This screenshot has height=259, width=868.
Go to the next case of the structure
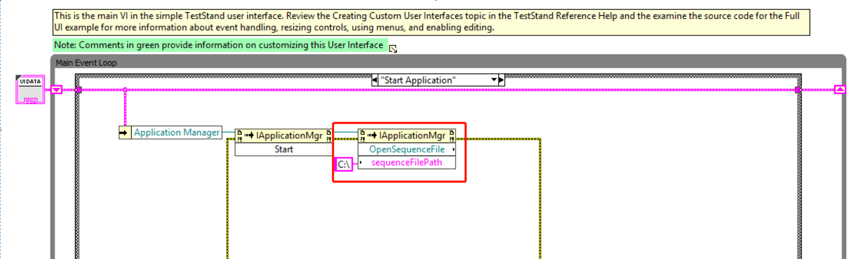(501, 80)
